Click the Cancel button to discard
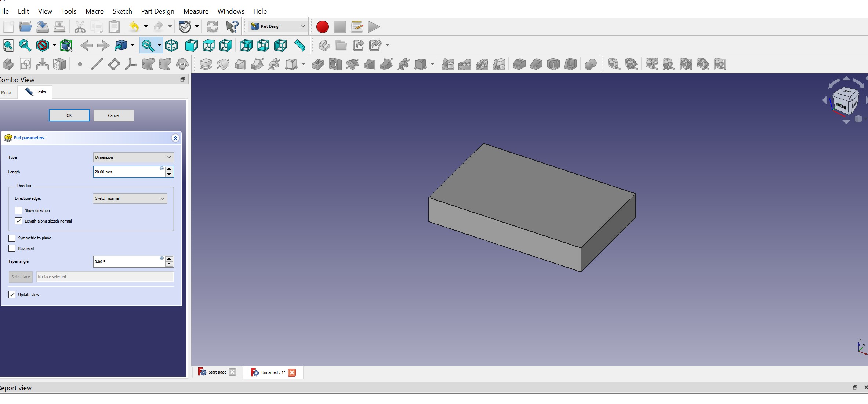The image size is (868, 404). [x=113, y=115]
